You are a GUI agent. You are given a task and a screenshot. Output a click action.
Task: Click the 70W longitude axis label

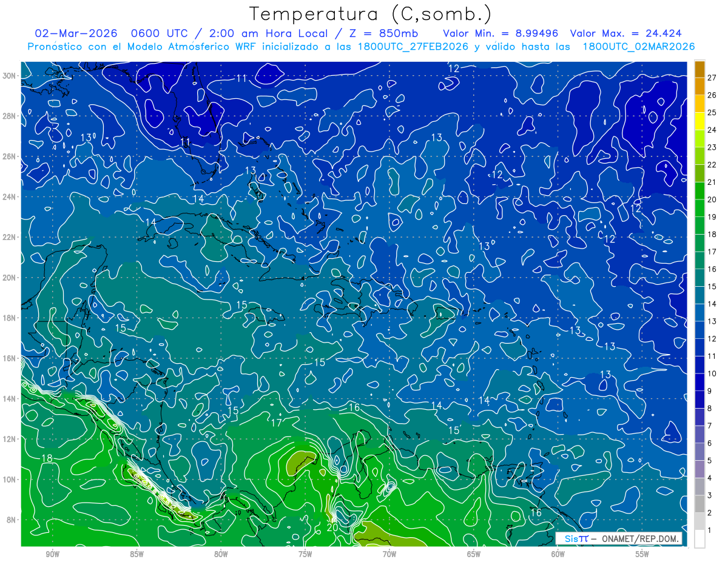389,555
